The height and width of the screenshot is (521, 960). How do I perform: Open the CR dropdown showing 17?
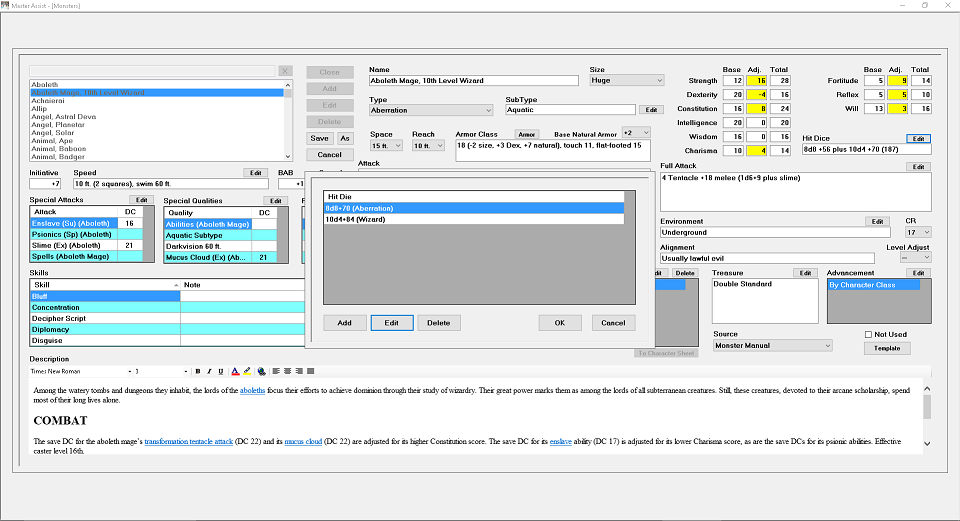918,232
